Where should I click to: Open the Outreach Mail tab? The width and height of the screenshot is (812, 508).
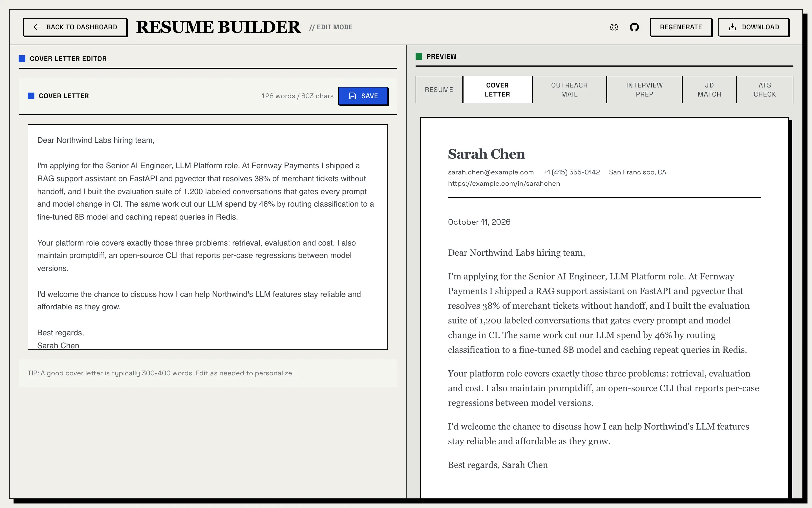[569, 90]
